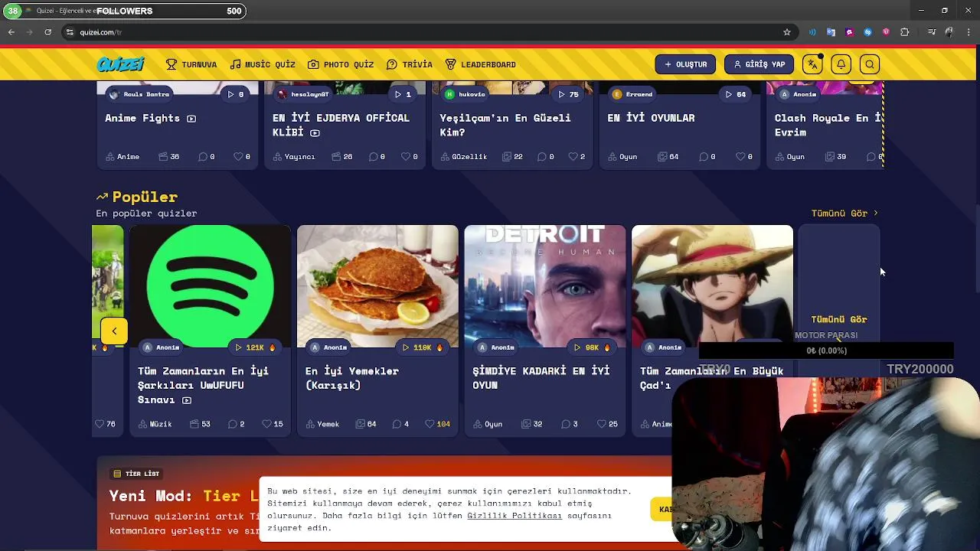Open the MUSIC QUIZ menu item
This screenshot has height=551, width=980.
point(263,64)
